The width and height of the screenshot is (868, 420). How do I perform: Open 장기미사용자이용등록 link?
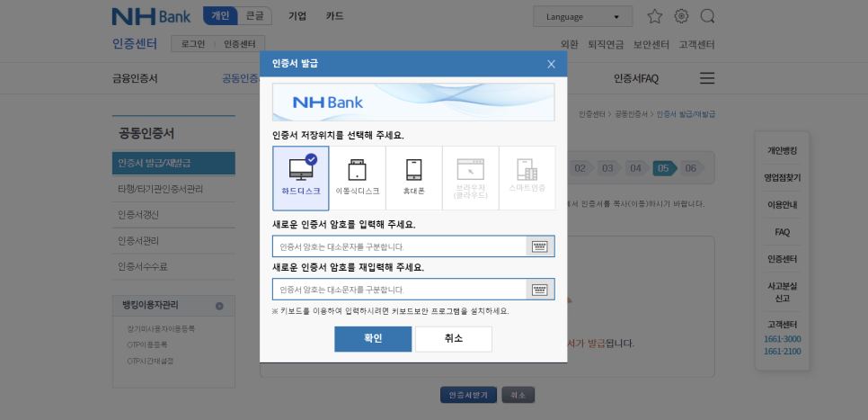pyautogui.click(x=161, y=328)
